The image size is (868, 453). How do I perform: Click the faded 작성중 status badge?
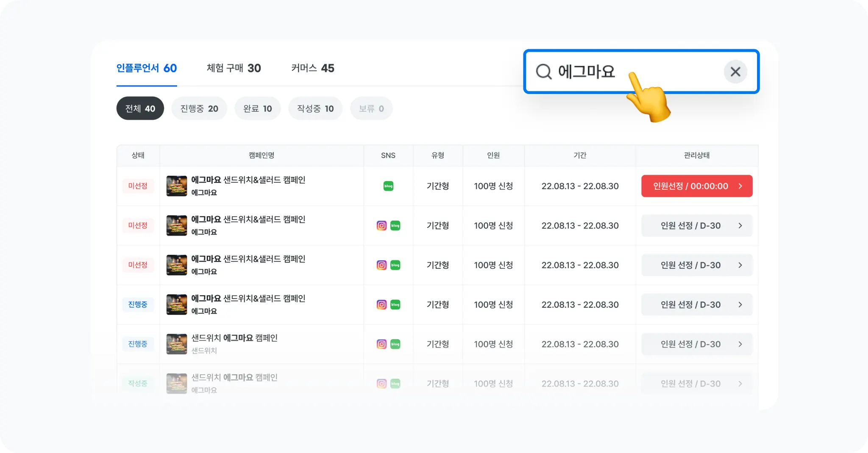[x=138, y=383]
